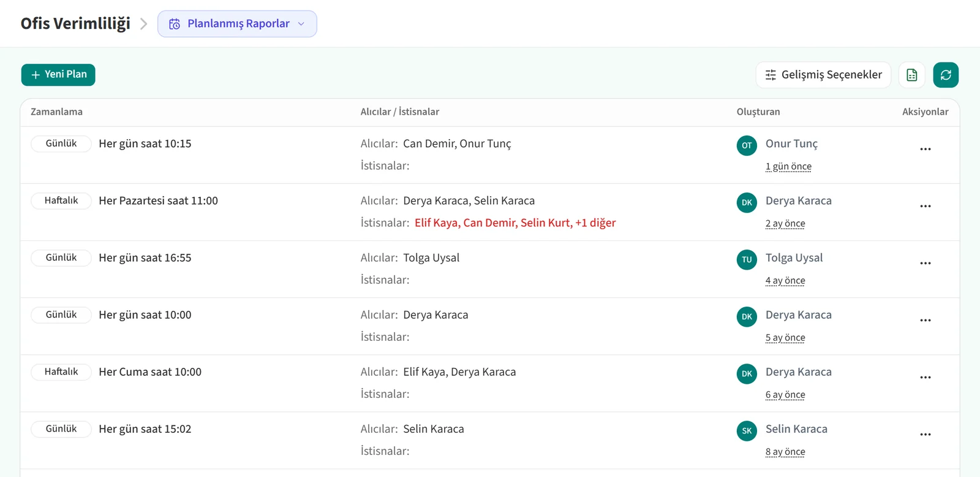Click the '2 ay önce' timestamp

coord(785,224)
